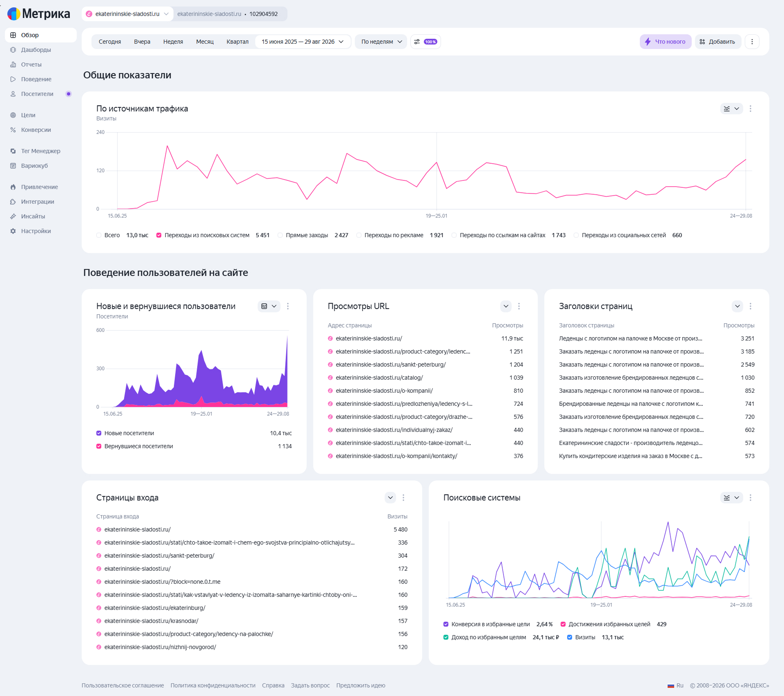Open the segment filter with 100% badge

coord(425,42)
